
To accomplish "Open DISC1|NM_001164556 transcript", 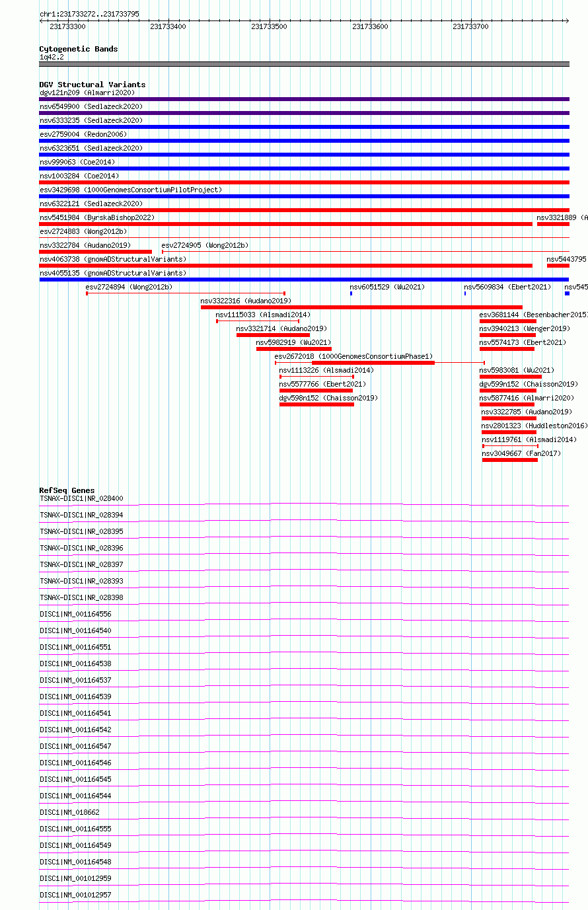I will click(x=304, y=621).
